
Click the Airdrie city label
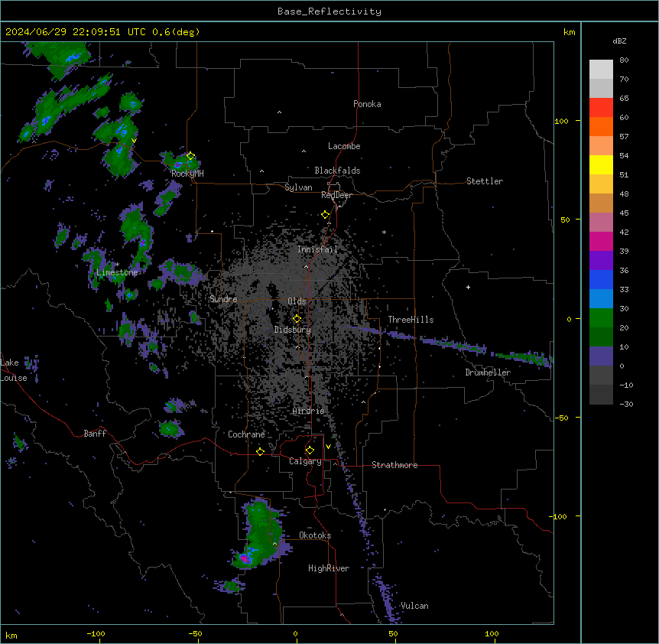309,411
